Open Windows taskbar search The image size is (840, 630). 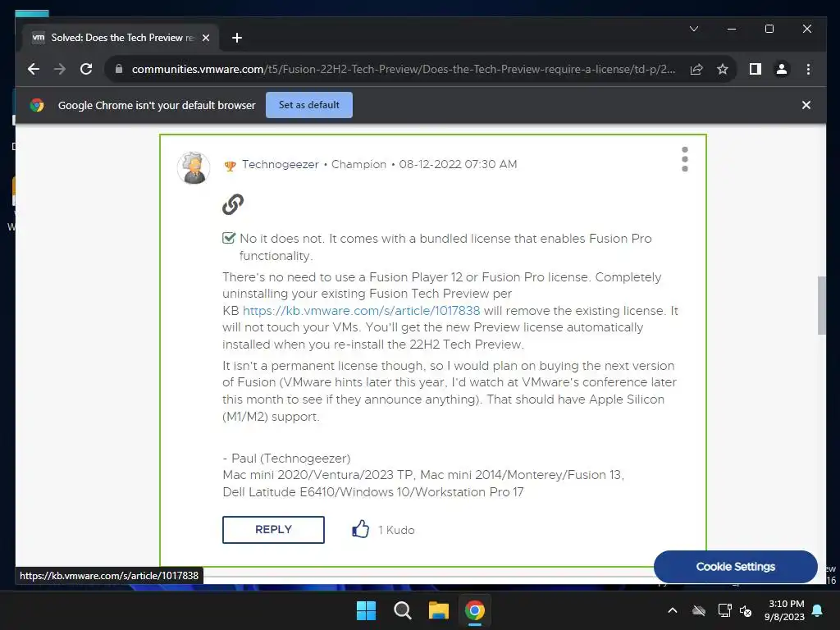402,610
